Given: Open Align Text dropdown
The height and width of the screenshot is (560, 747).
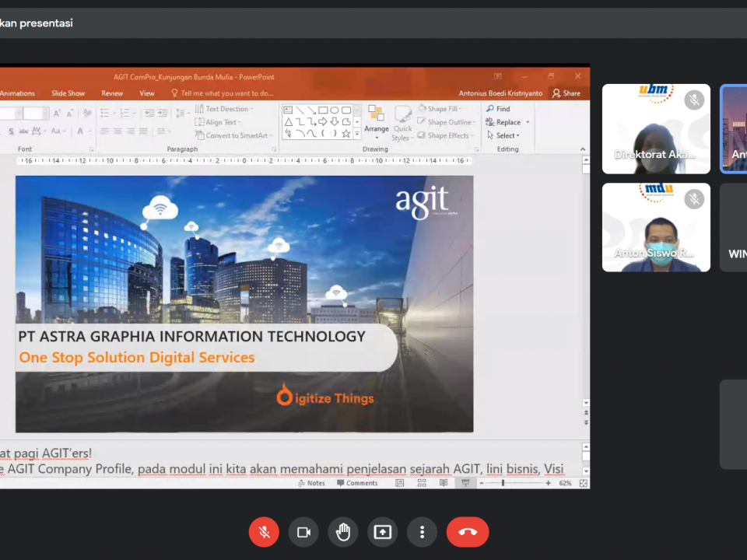Looking at the screenshot, I should 218,122.
